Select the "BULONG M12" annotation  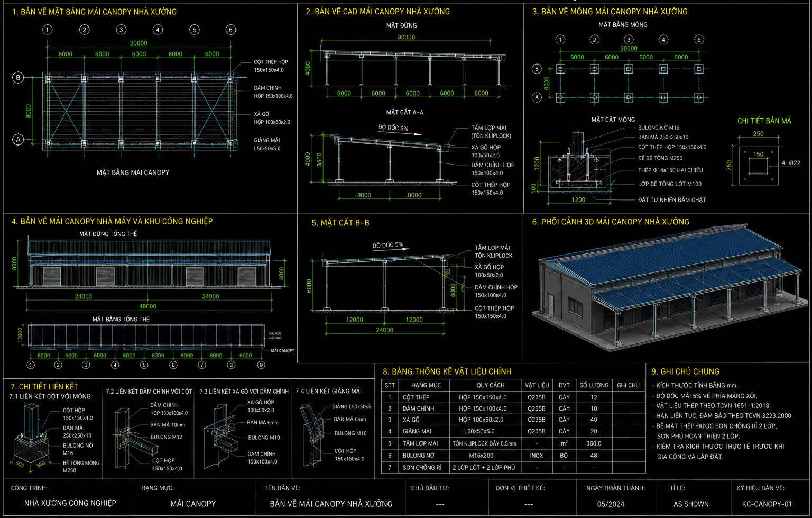click(x=167, y=437)
